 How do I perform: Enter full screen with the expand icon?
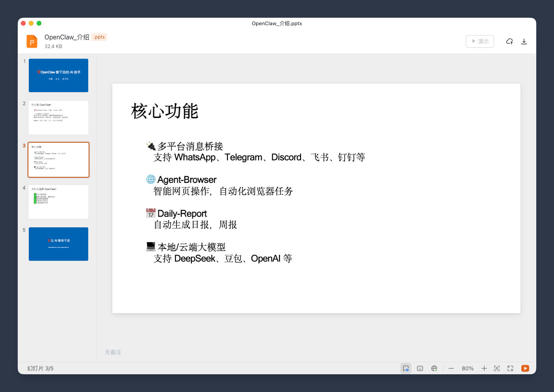[510, 368]
